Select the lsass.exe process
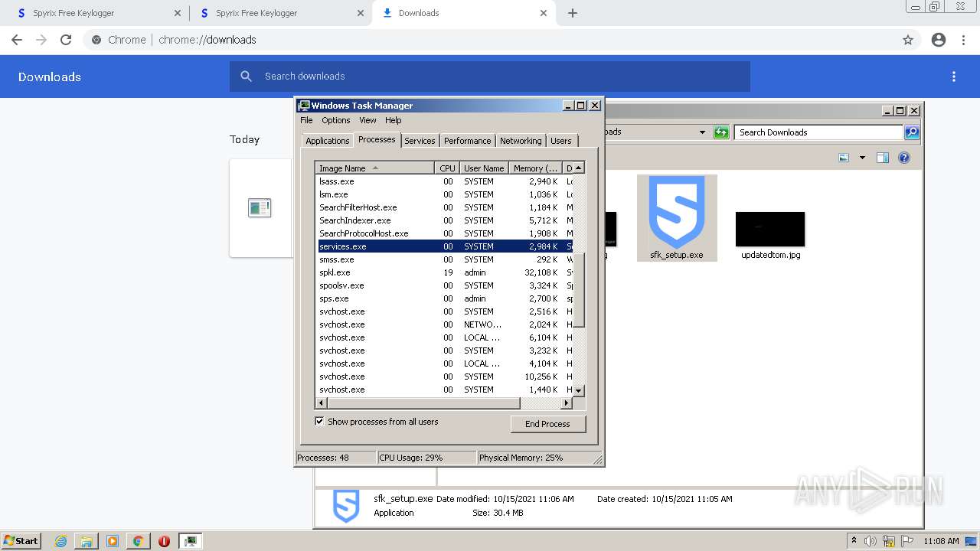The width and height of the screenshot is (980, 551). (445, 181)
